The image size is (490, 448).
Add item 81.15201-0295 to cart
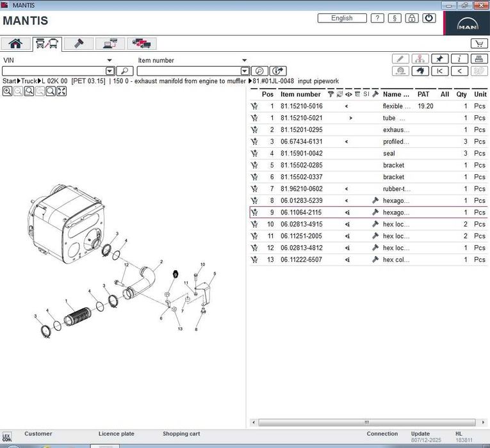point(254,130)
